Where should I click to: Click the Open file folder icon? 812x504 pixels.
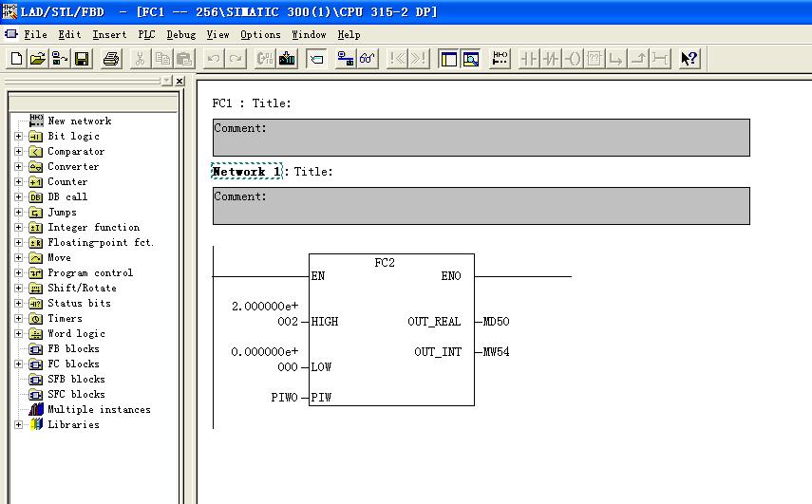pos(38,59)
